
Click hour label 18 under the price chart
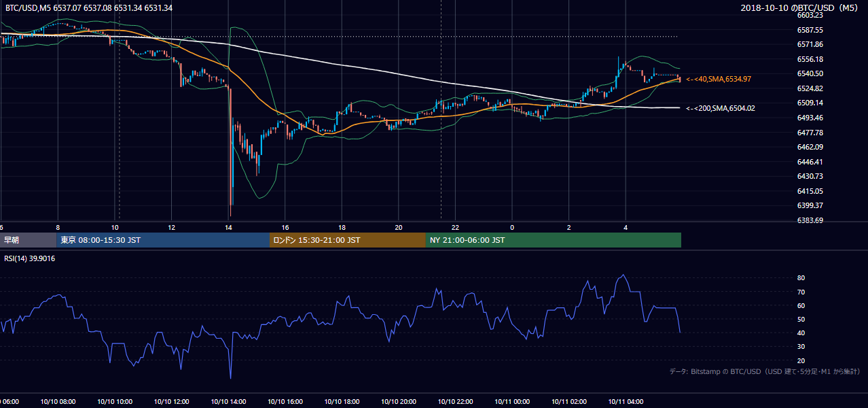342,227
